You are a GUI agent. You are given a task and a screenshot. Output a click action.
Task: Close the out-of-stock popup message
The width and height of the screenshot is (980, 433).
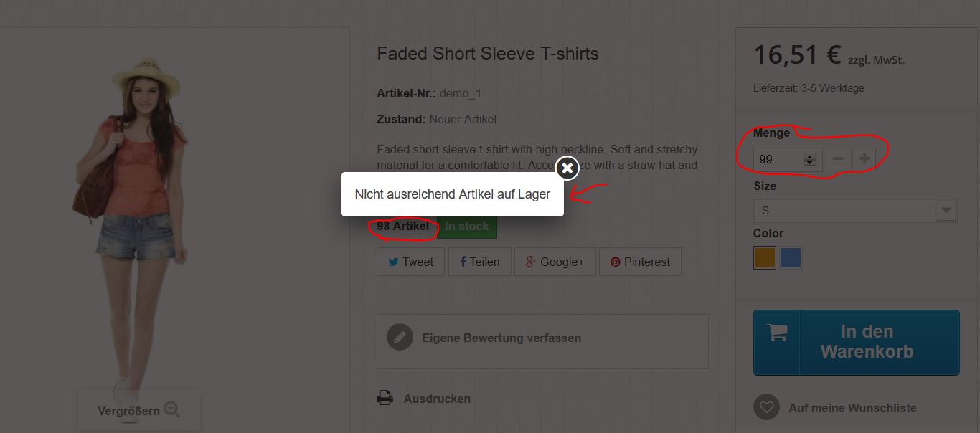point(567,168)
